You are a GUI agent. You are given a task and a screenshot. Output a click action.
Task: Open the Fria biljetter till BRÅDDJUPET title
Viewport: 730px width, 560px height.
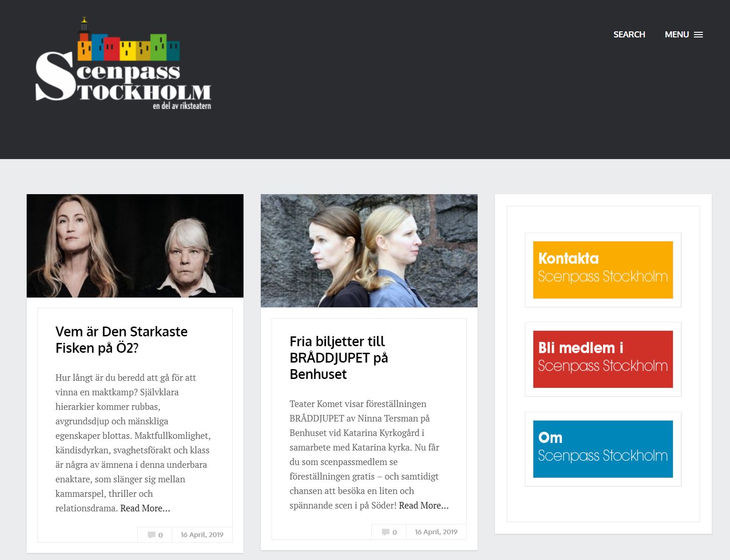pyautogui.click(x=338, y=357)
